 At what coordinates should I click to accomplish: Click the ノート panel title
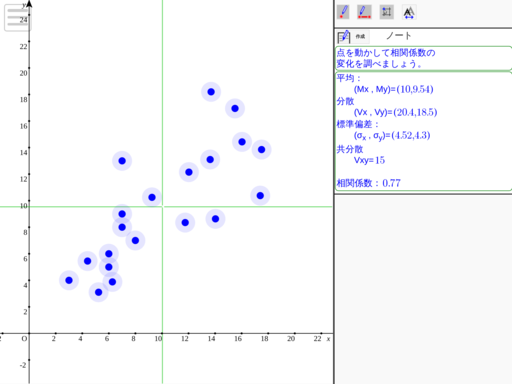coord(398,36)
